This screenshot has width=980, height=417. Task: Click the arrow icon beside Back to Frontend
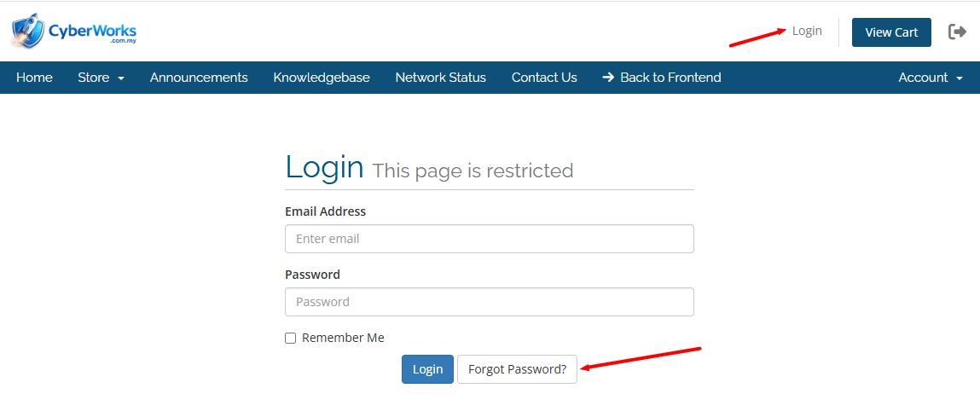tap(608, 78)
